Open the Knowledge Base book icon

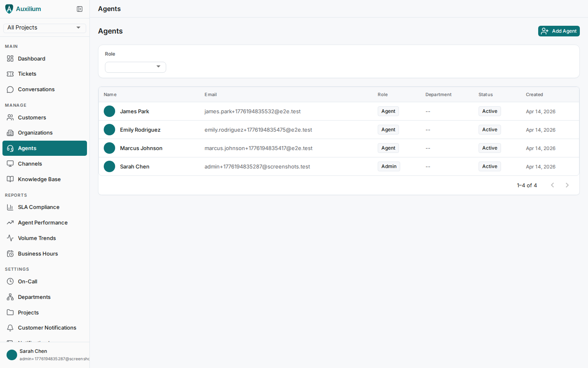pos(10,179)
